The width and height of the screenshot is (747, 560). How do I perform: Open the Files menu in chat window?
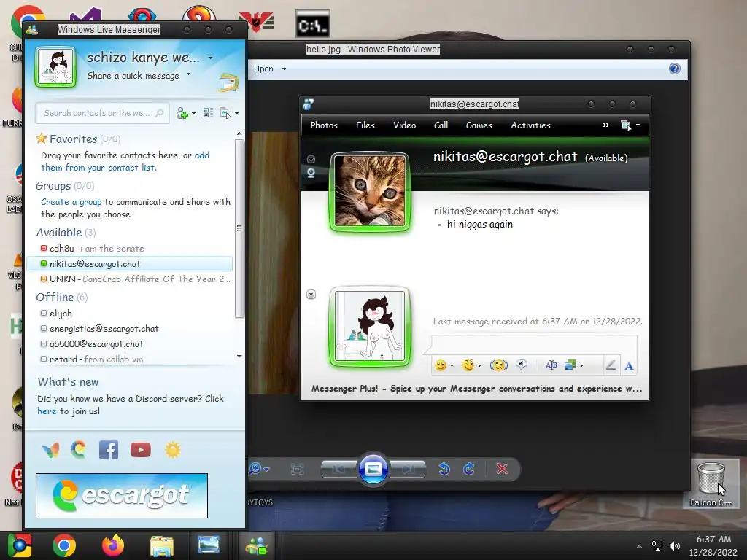[x=365, y=125]
